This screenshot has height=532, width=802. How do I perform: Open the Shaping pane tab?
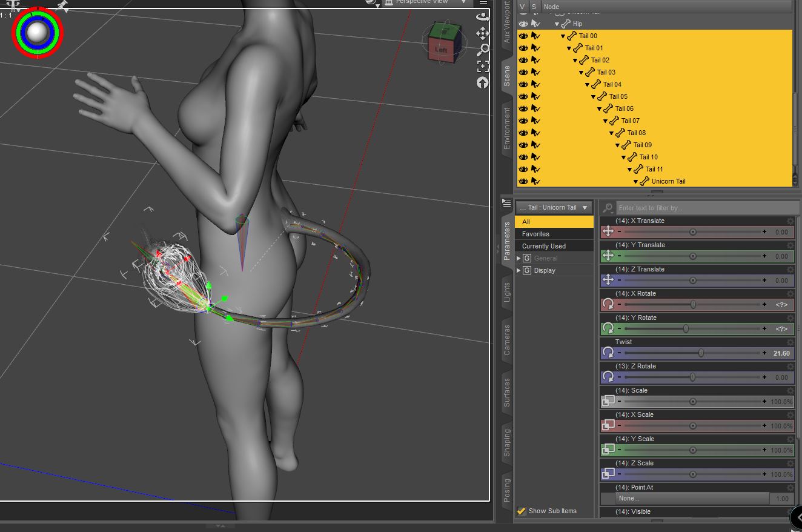tap(507, 443)
